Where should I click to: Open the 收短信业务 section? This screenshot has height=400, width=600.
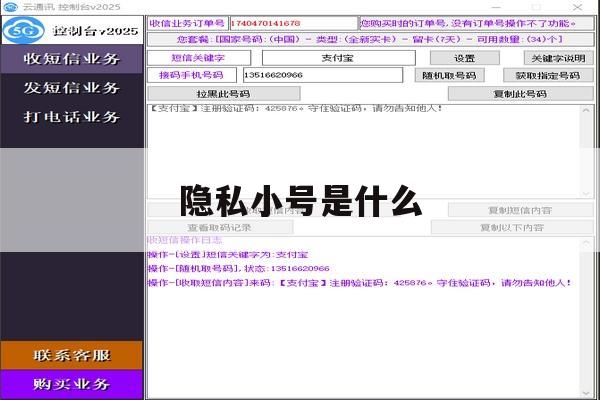point(72,59)
